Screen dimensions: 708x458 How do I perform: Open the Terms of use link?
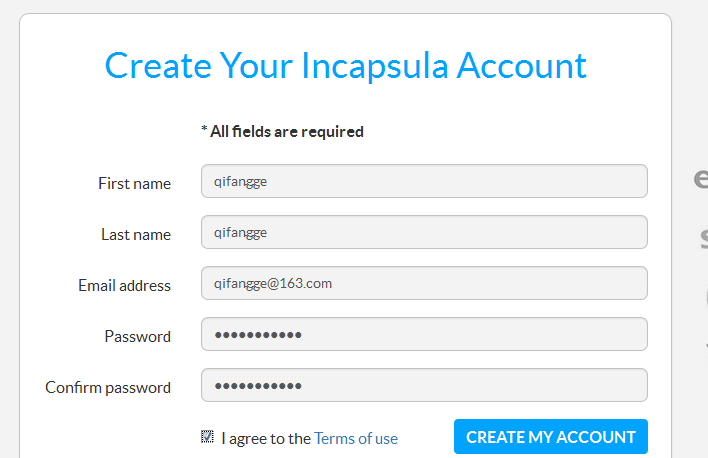pyautogui.click(x=356, y=439)
